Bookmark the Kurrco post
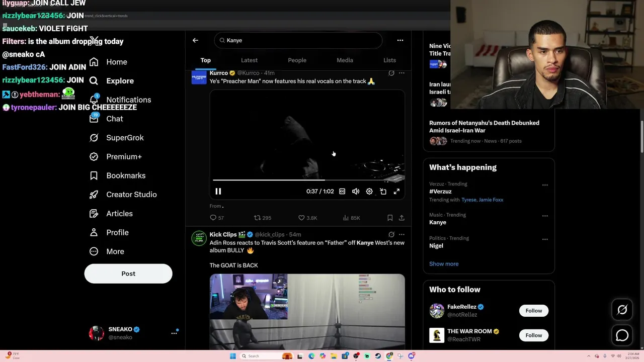The width and height of the screenshot is (644, 362). (390, 218)
